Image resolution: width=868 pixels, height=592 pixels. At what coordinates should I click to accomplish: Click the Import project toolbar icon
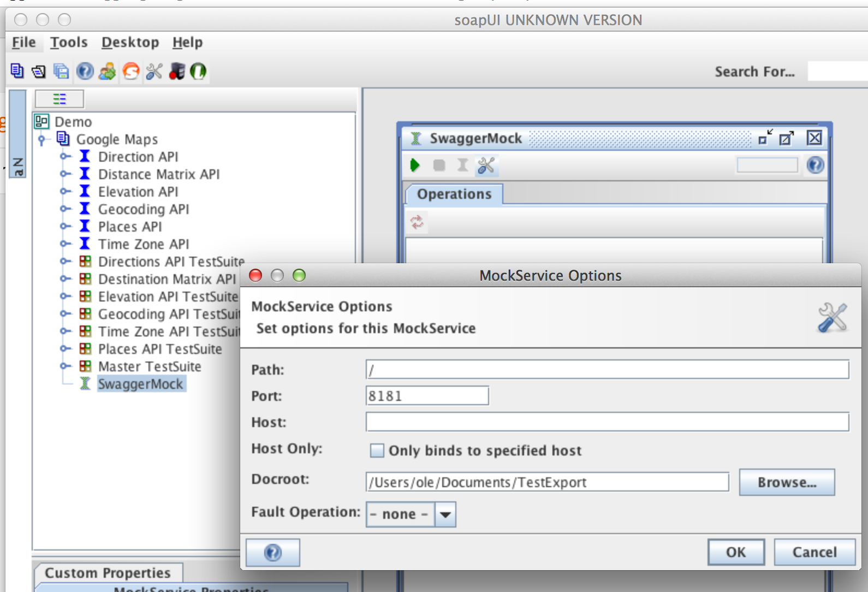39,71
